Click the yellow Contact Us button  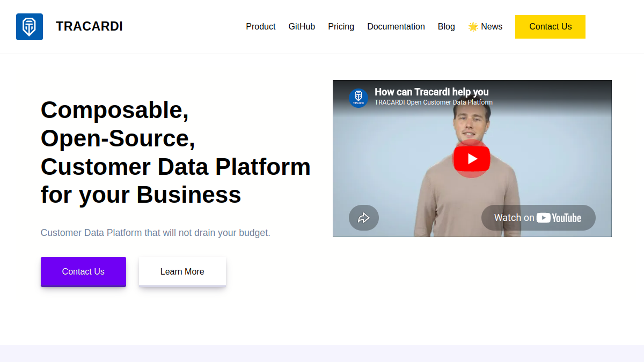[x=550, y=27]
